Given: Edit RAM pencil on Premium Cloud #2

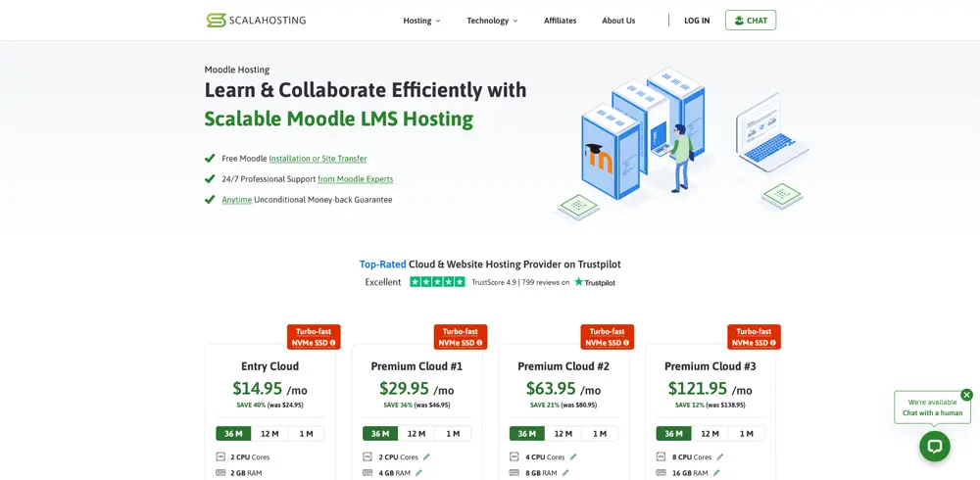Looking at the screenshot, I should coord(565,473).
